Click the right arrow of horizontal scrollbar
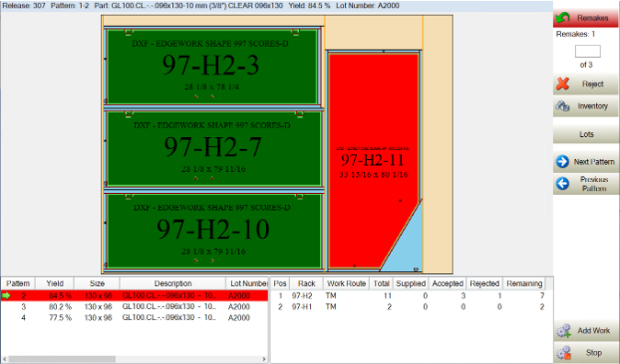620x364 pixels. [x=264, y=358]
